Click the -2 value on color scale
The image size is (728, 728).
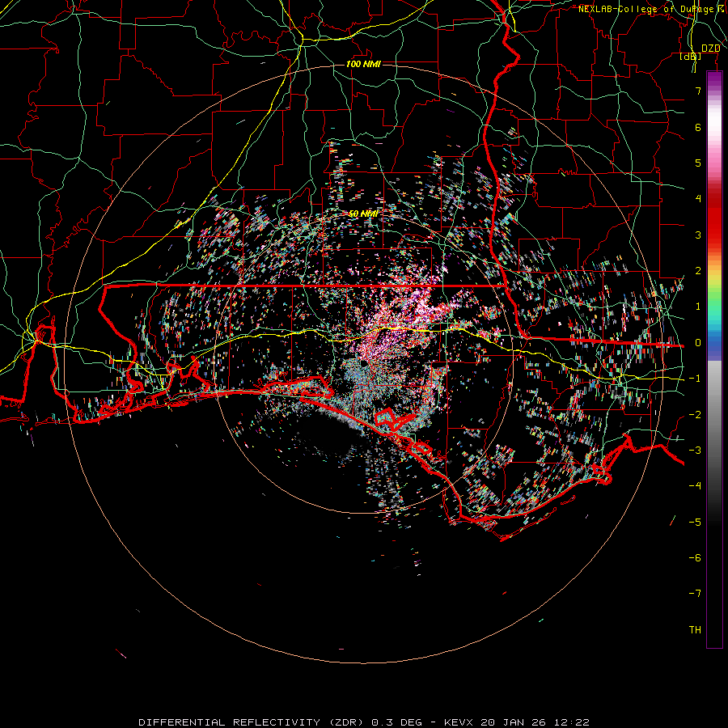pyautogui.click(x=695, y=415)
